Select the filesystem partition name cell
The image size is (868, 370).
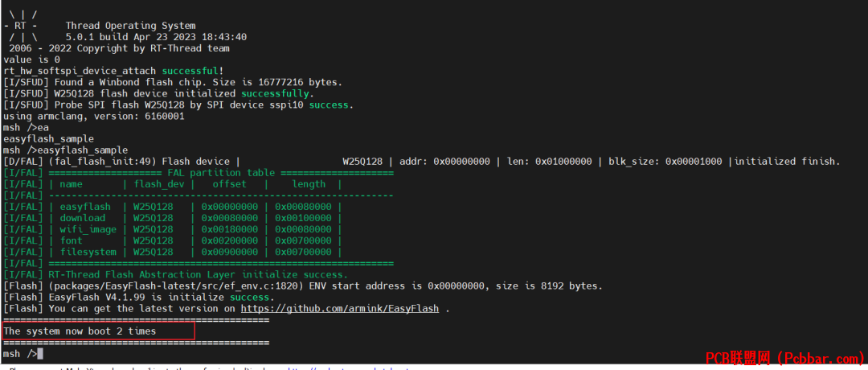click(x=88, y=252)
